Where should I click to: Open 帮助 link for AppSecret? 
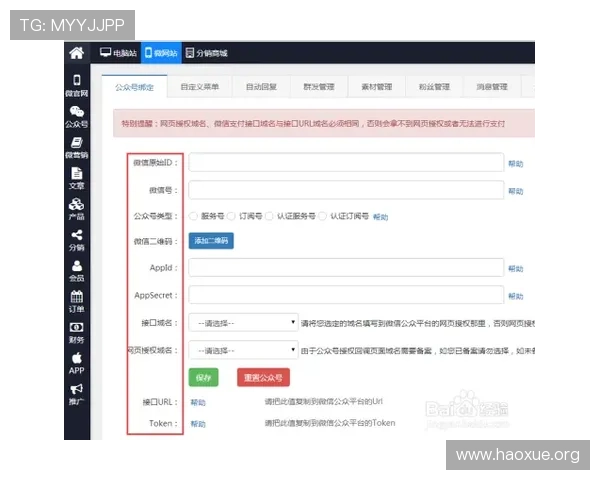tap(515, 296)
